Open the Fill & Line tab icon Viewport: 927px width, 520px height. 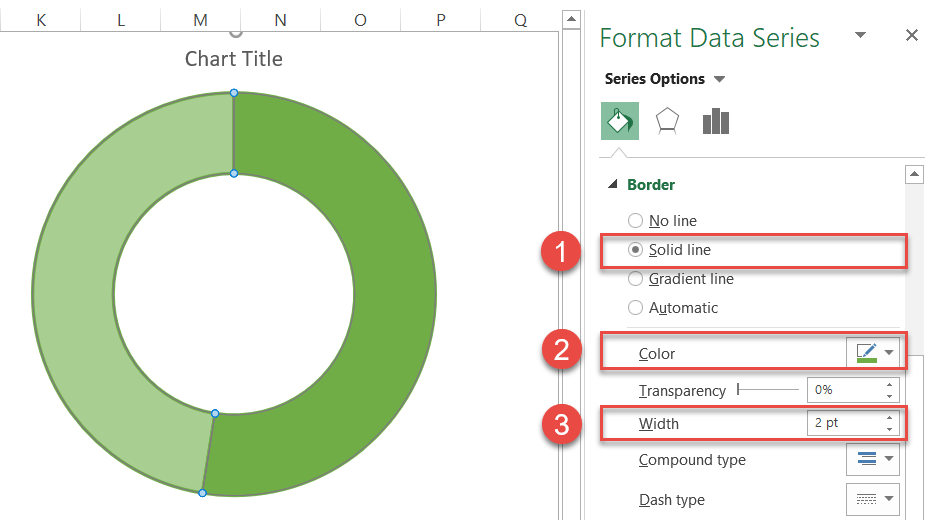click(620, 121)
